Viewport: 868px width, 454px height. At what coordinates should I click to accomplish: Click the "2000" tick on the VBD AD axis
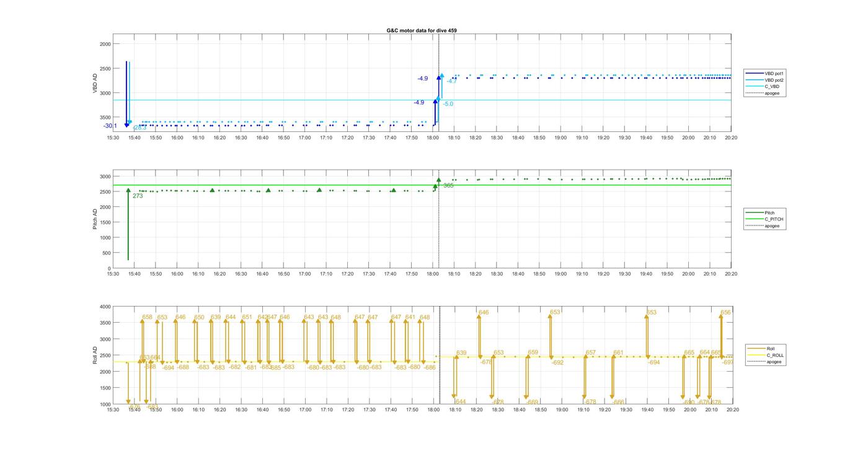[x=105, y=44]
